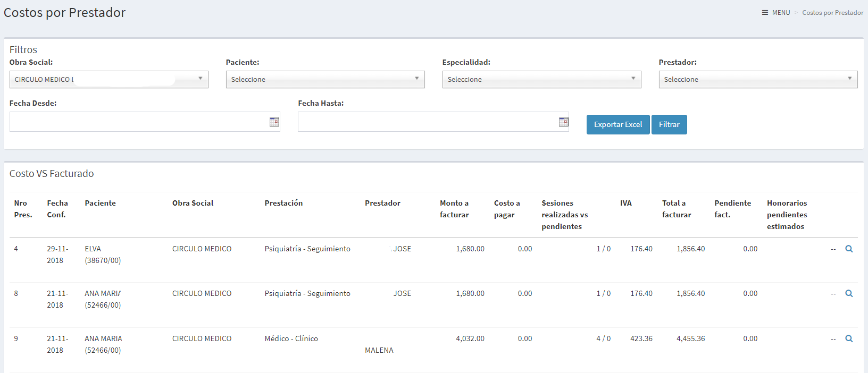Open details magnifier for prestación row 4
Image resolution: width=868 pixels, height=373 pixels.
(x=849, y=249)
